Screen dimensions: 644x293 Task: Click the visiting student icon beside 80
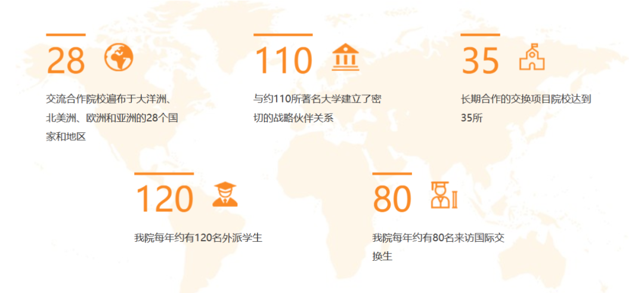(x=444, y=195)
